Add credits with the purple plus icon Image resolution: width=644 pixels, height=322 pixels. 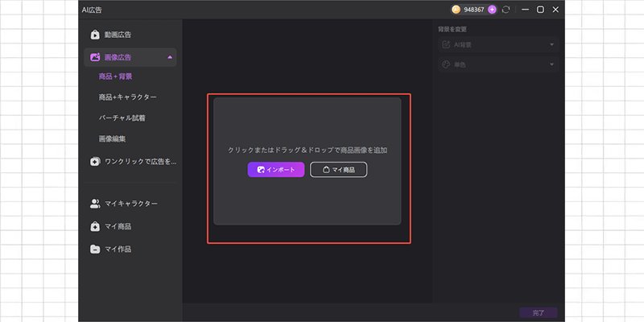(492, 10)
